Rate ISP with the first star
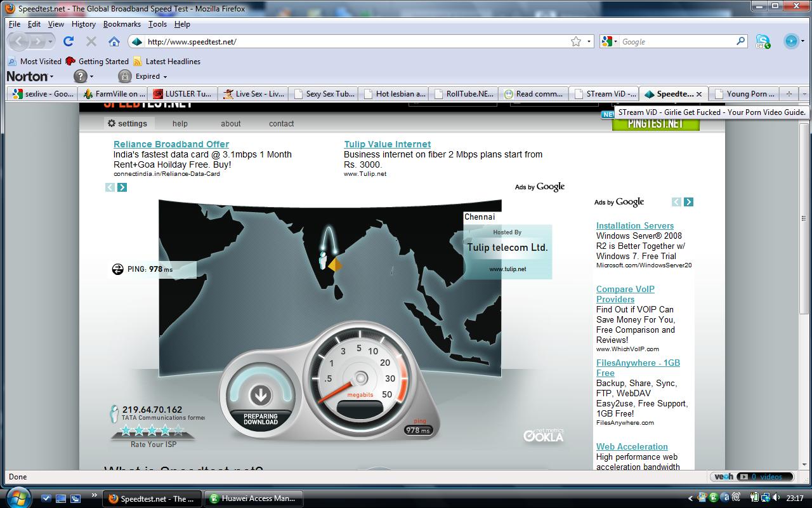 point(126,431)
